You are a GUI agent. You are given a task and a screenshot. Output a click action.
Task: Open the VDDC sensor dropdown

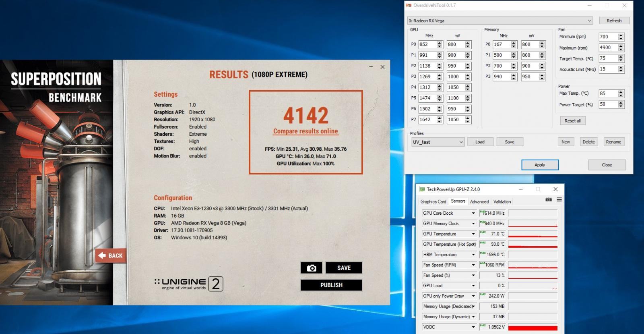[473, 327]
